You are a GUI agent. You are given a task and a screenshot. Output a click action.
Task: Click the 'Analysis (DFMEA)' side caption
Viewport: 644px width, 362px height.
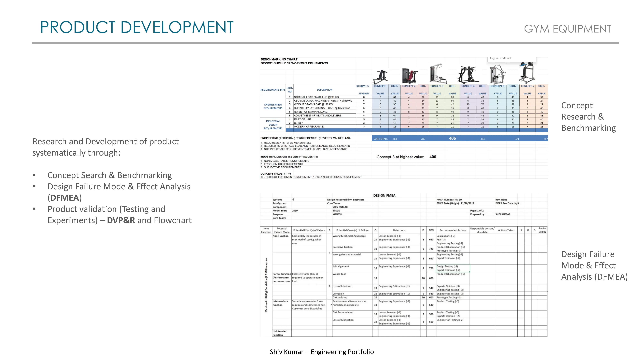[595, 277]
